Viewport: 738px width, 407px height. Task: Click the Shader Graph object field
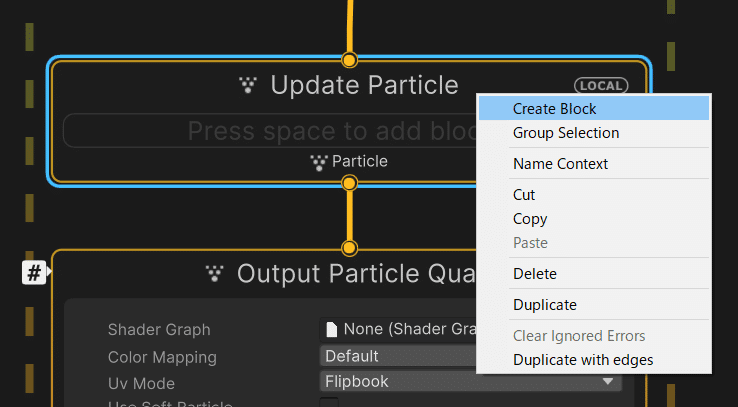click(x=398, y=330)
